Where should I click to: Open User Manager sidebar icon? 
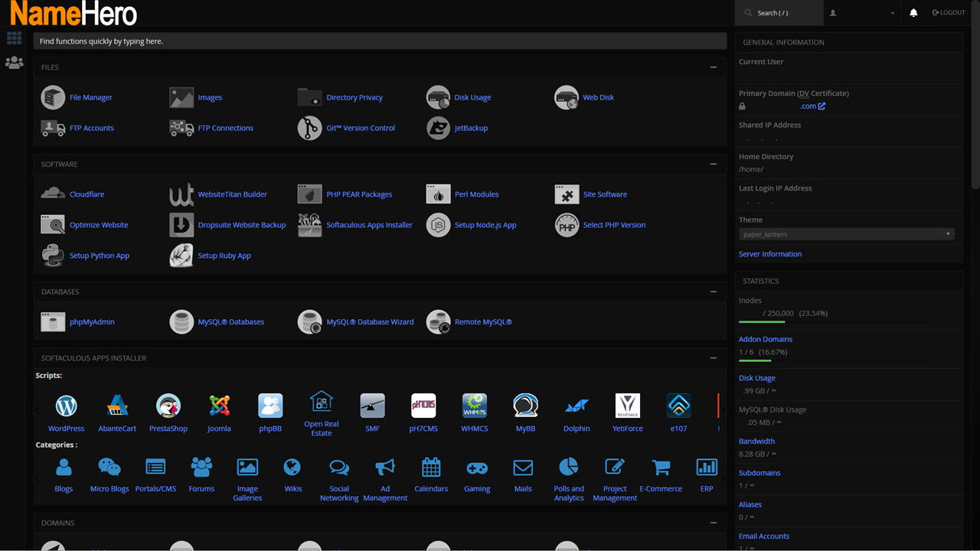point(15,63)
